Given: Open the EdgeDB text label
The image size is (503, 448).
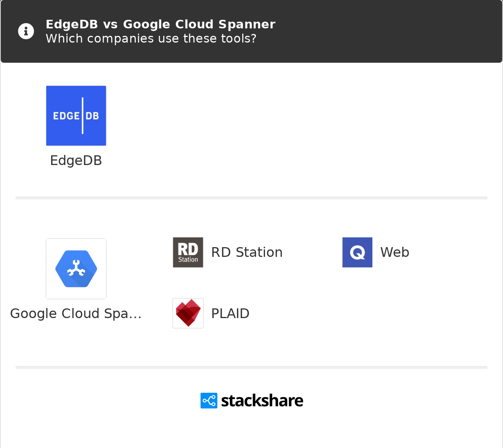Looking at the screenshot, I should 76,161.
